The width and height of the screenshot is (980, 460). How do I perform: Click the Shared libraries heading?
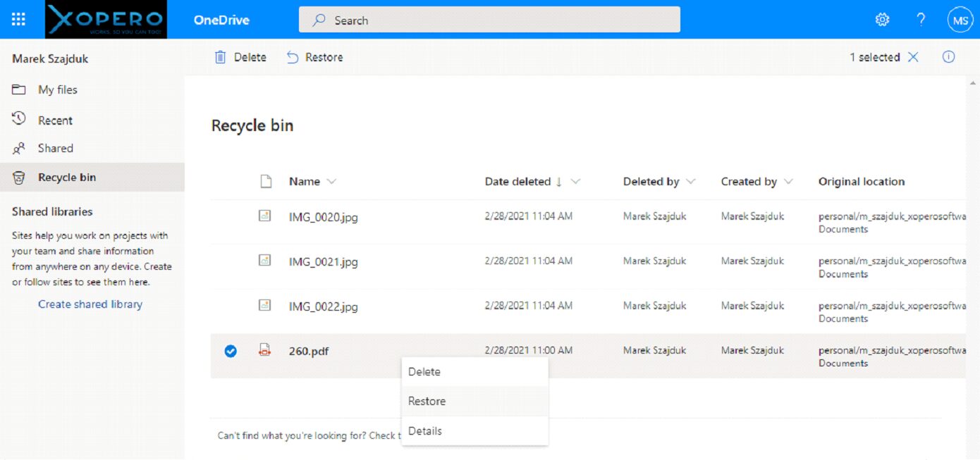tap(52, 211)
